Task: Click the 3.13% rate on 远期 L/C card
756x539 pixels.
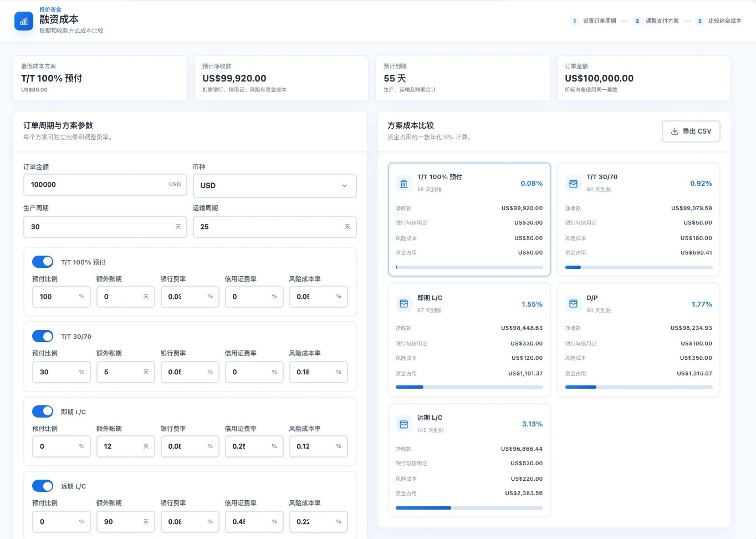Action: point(532,424)
